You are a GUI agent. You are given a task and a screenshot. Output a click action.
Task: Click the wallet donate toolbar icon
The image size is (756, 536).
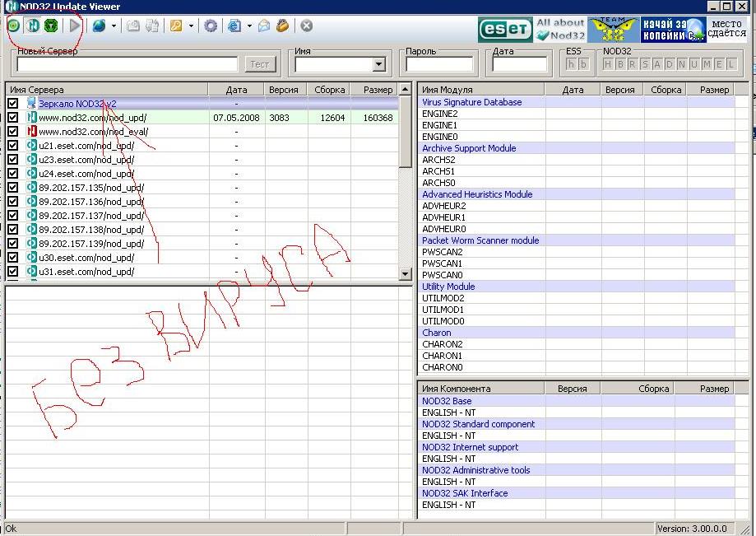(282, 26)
